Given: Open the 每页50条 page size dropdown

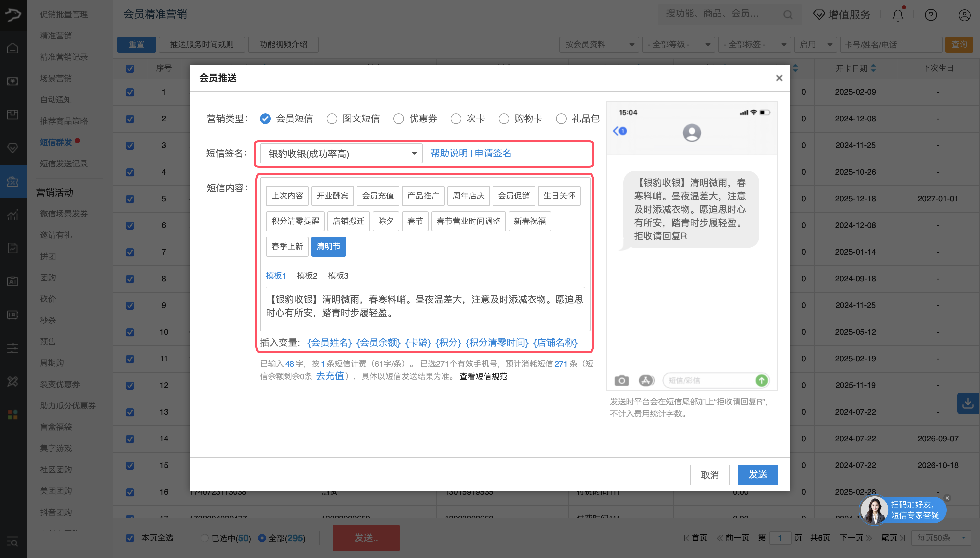Looking at the screenshot, I should [941, 538].
